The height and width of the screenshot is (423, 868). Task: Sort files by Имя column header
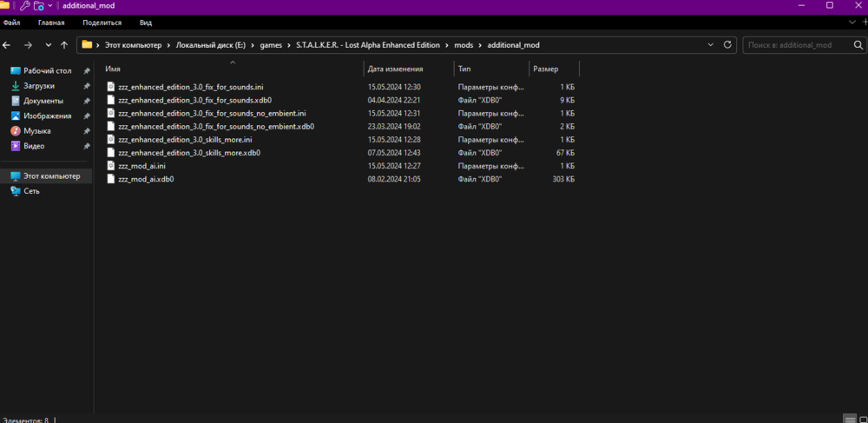click(113, 69)
